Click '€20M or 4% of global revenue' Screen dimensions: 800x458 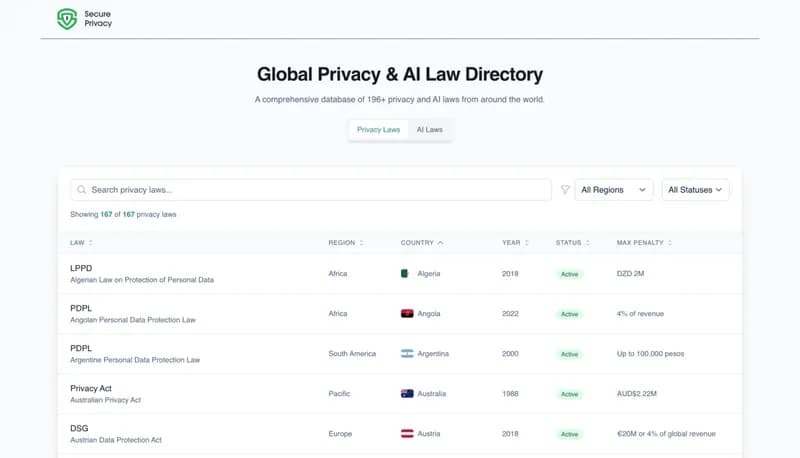(x=666, y=434)
